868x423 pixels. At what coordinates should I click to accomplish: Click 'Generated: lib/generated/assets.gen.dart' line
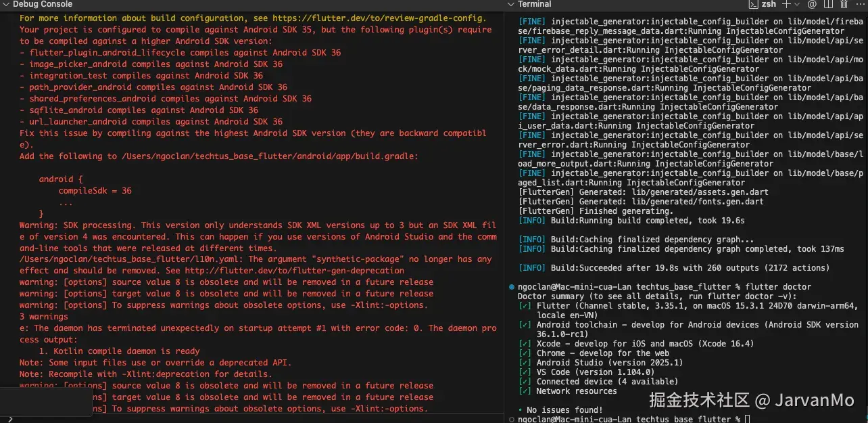tap(643, 192)
